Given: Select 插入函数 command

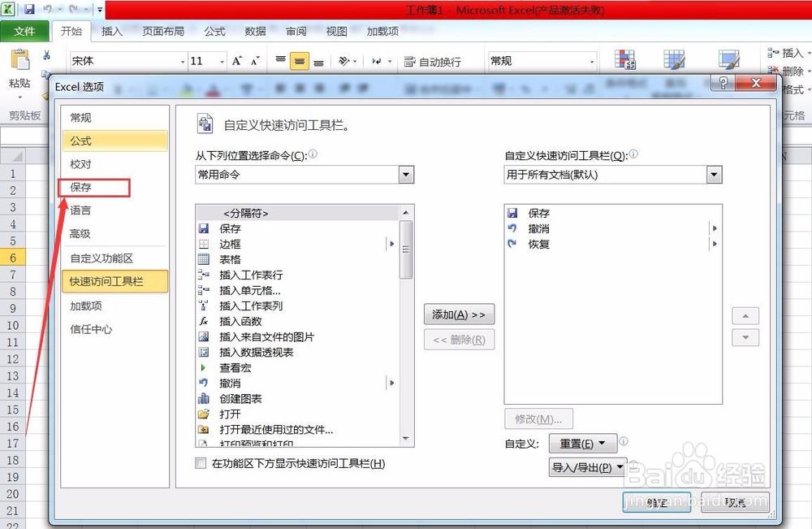Looking at the screenshot, I should click(x=297, y=321).
